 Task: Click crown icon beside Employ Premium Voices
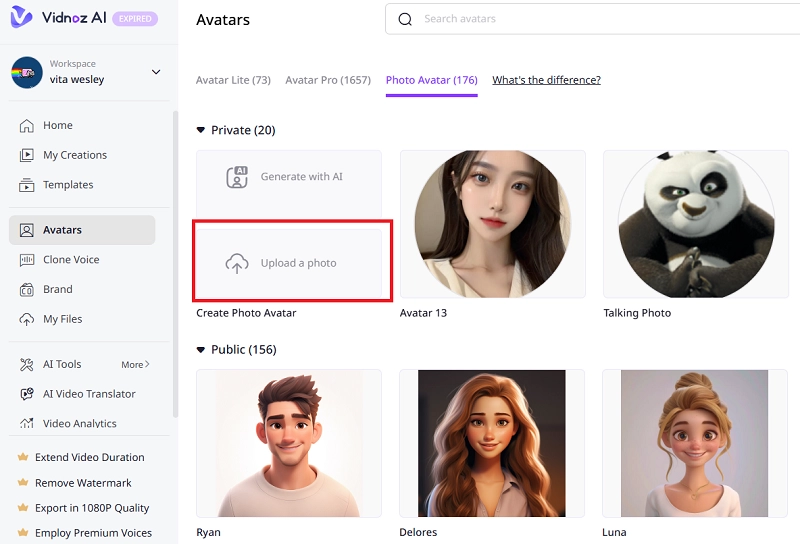click(22, 533)
